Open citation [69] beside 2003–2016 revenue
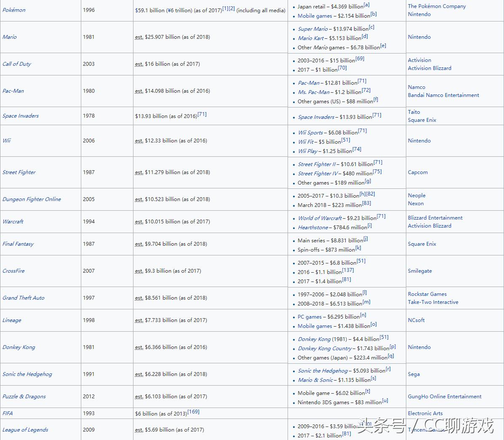Viewport: 504px width, 440px height. pyautogui.click(x=360, y=59)
